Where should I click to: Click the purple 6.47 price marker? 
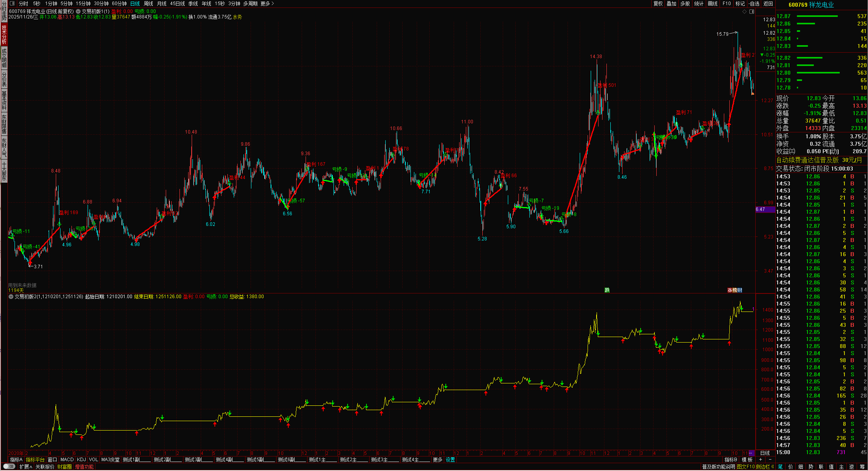pyautogui.click(x=764, y=209)
